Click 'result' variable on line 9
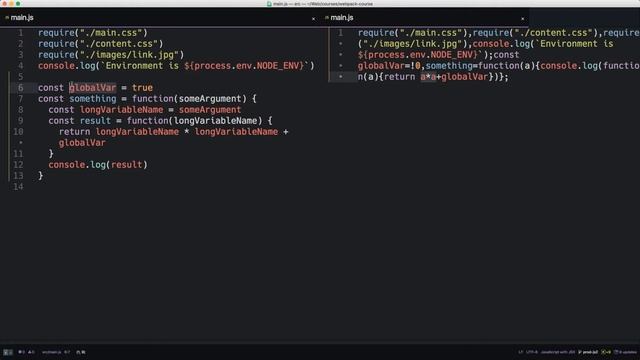Image resolution: width=640 pixels, height=360 pixels. pyautogui.click(x=95, y=121)
